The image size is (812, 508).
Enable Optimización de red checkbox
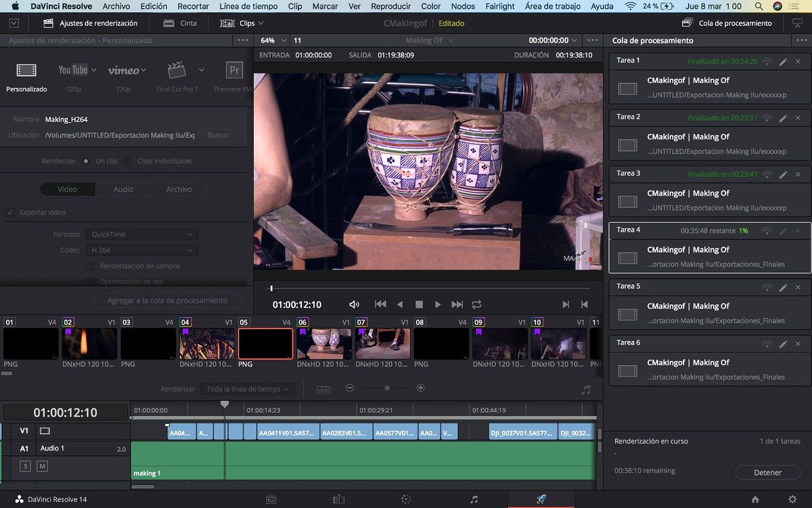[x=90, y=282]
